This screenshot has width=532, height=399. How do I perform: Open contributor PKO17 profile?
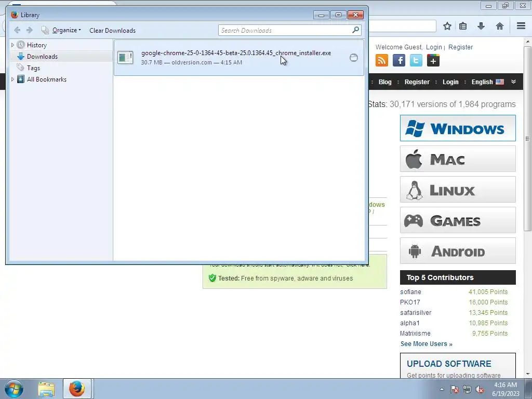(x=410, y=302)
